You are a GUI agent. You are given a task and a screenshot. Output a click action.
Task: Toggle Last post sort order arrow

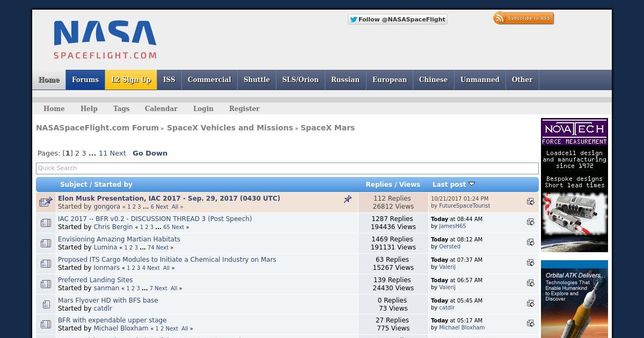(x=472, y=184)
